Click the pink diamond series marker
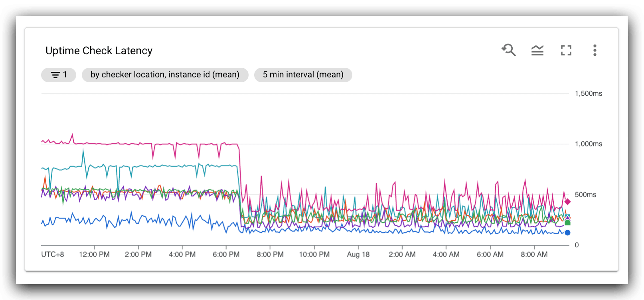The image size is (644, 300). click(567, 202)
